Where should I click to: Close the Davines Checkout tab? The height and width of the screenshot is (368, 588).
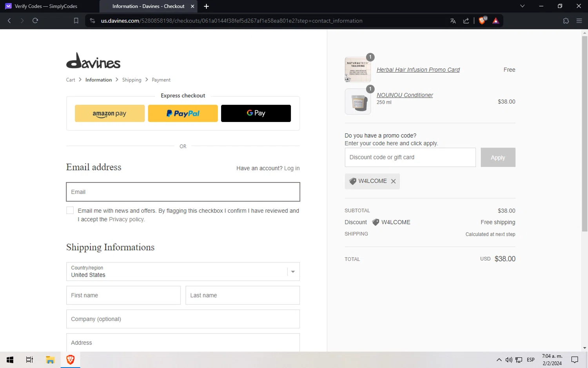point(192,6)
